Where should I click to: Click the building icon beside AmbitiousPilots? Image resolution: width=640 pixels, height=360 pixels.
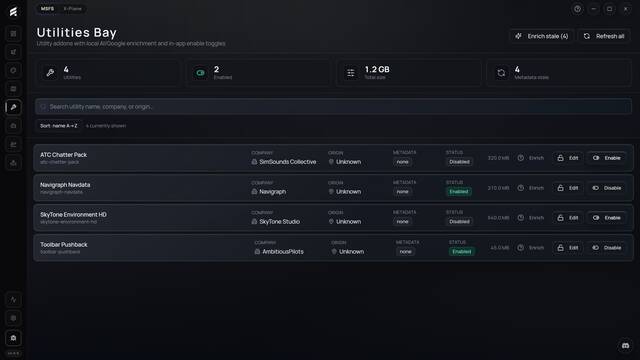[257, 251]
